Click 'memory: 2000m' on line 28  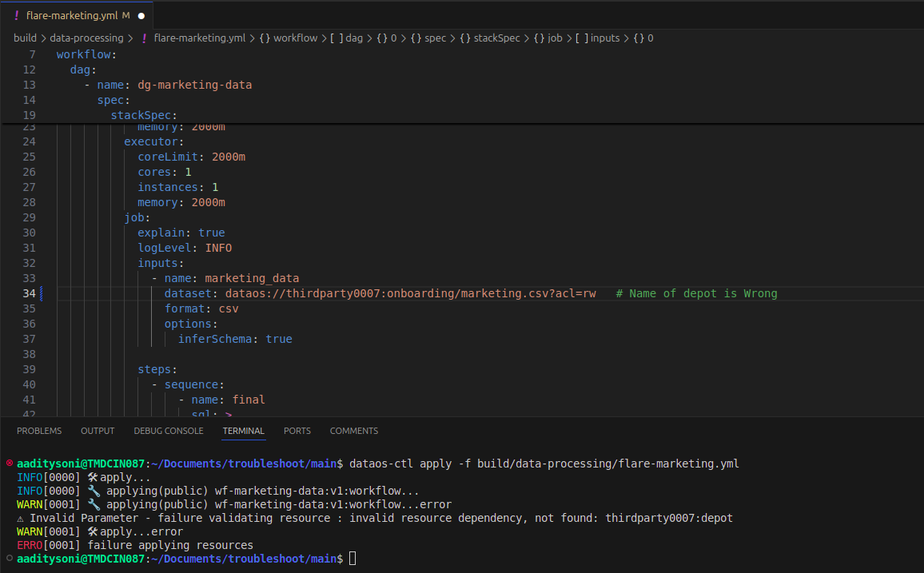181,202
